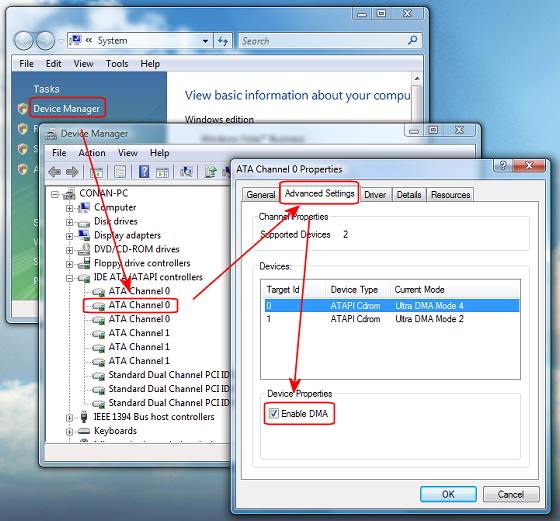Click the Forward arrow in Device Manager toolbar

pos(72,172)
